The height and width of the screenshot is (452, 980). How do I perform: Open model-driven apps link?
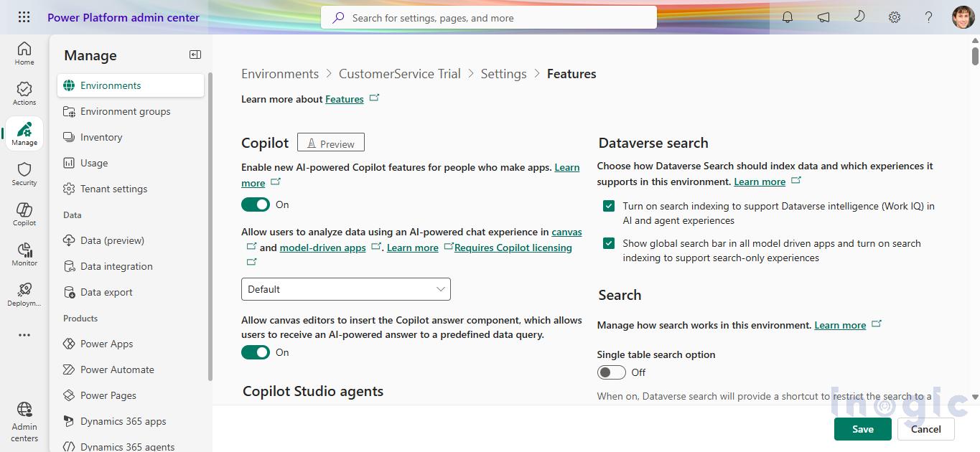click(323, 248)
